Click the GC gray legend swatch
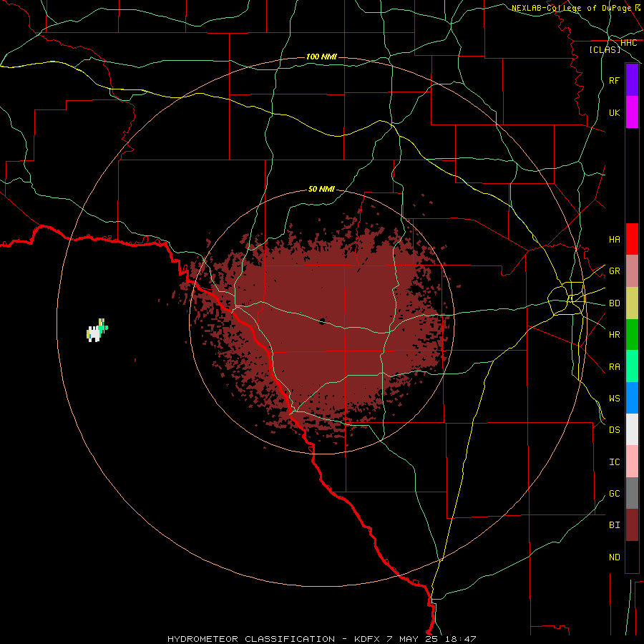 [x=632, y=493]
